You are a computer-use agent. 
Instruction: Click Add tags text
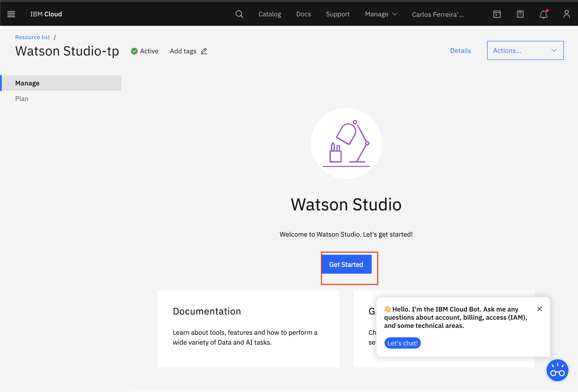coord(183,51)
